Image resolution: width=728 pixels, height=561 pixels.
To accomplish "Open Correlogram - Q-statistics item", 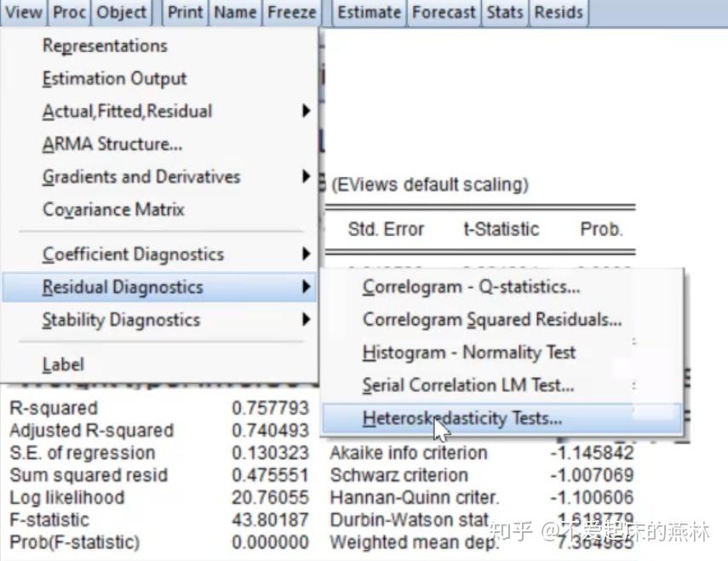I will [472, 287].
